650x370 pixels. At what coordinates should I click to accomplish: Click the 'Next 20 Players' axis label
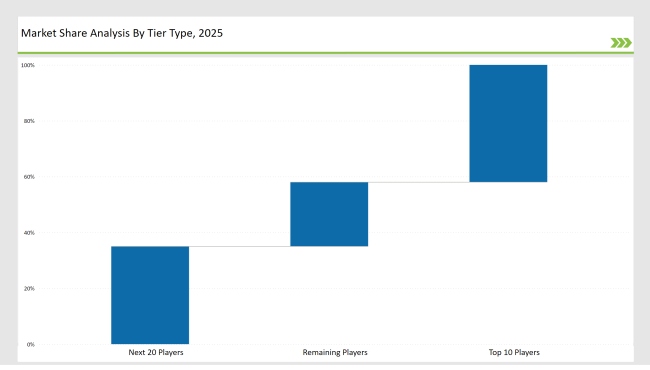[156, 353]
